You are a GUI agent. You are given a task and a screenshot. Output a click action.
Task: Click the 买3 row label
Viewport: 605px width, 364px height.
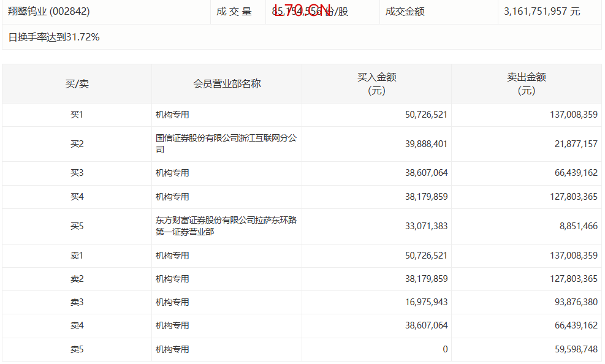77,173
